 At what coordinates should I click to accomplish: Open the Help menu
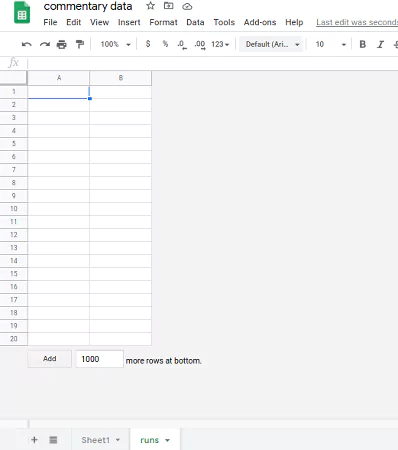[x=294, y=22]
